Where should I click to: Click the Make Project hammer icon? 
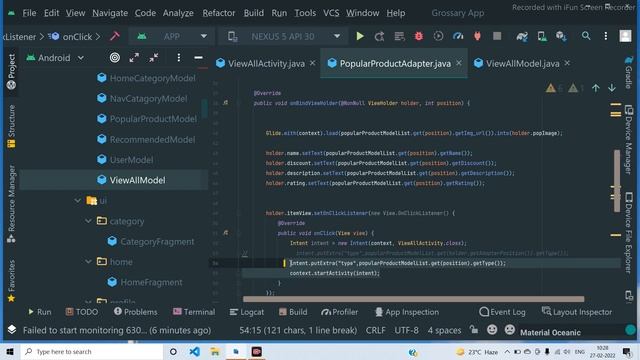(x=115, y=36)
